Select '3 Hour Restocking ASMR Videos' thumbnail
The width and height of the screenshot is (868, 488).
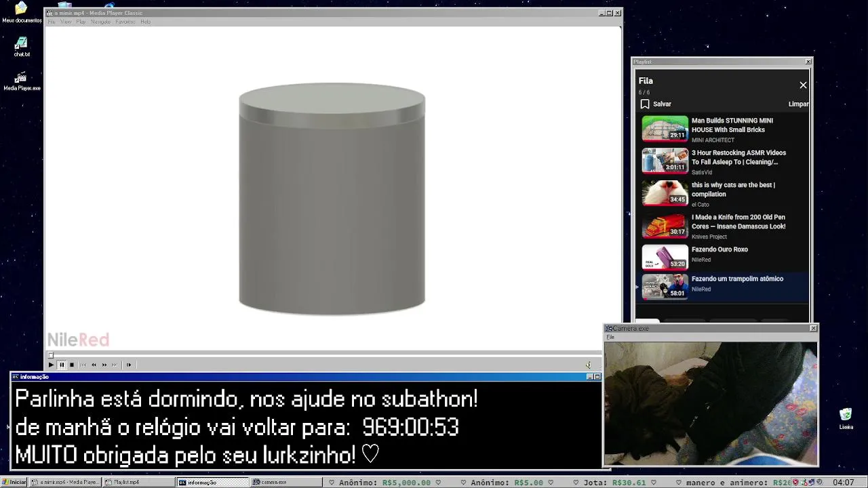coord(665,161)
